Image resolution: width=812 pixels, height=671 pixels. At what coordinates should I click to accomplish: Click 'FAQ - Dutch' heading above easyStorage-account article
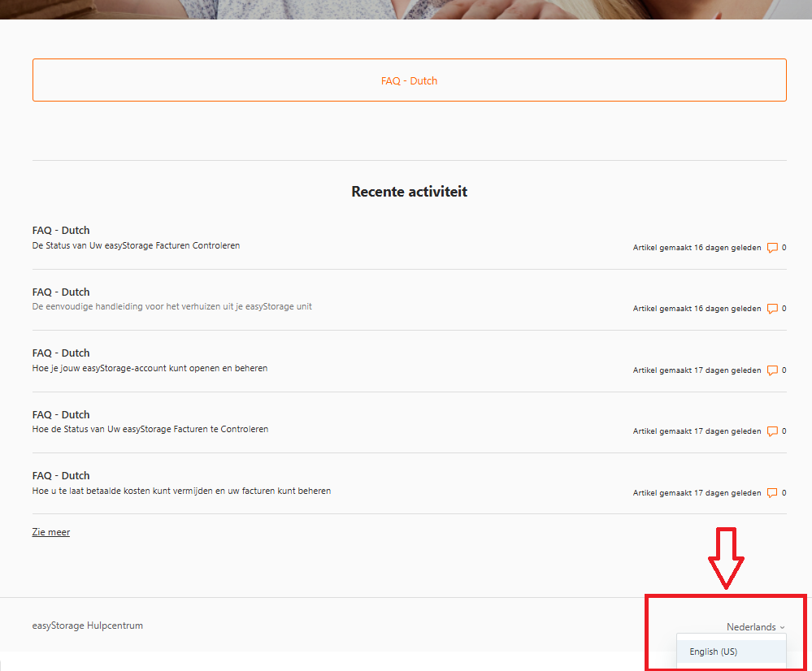(x=61, y=353)
